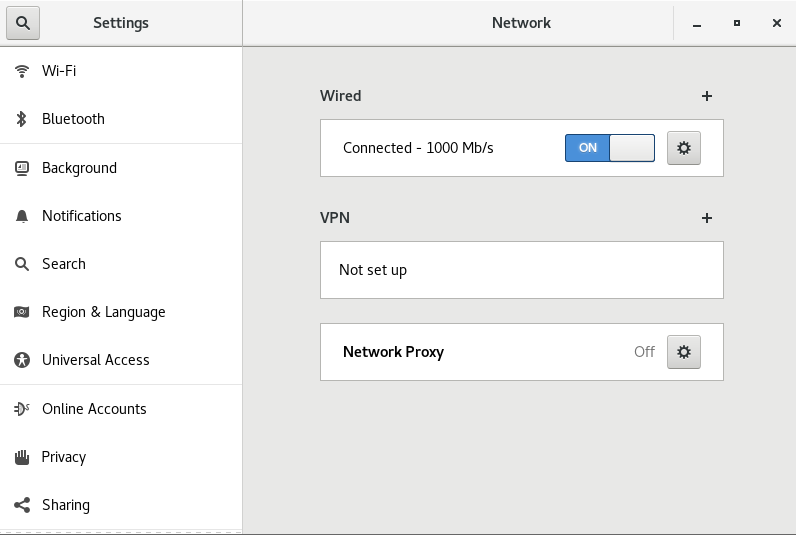Click the Network Proxy row label
Screen dimensions: 796x535
pyautogui.click(x=393, y=352)
